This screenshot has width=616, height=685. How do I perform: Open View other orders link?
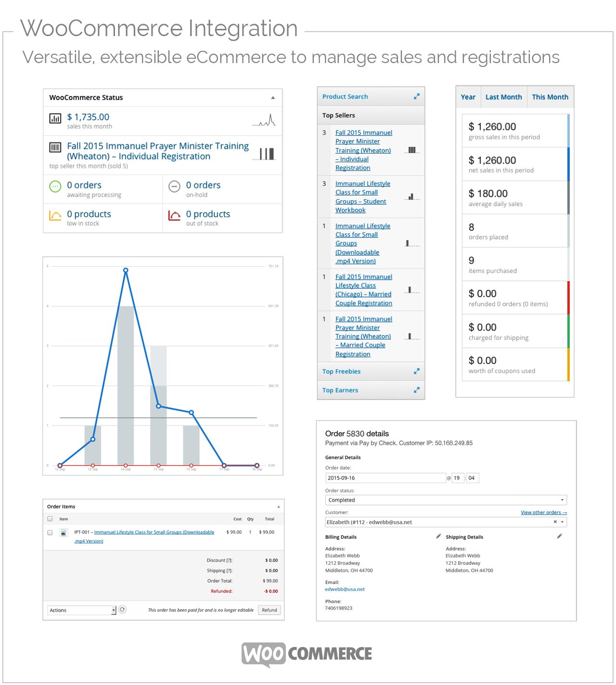[544, 512]
